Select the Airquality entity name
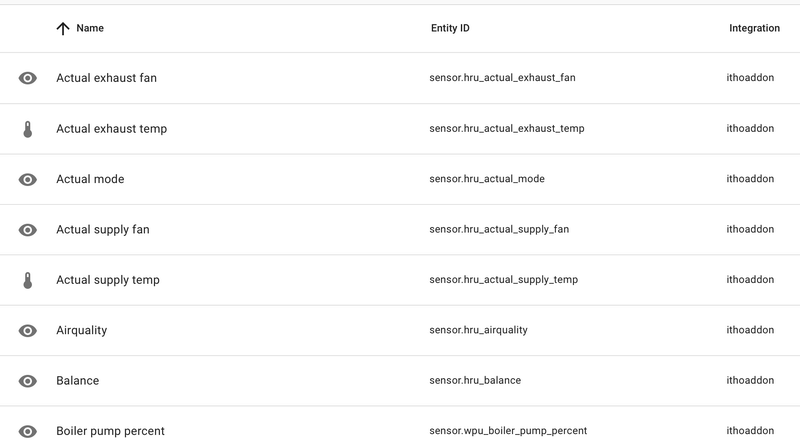800x445 pixels. click(82, 330)
